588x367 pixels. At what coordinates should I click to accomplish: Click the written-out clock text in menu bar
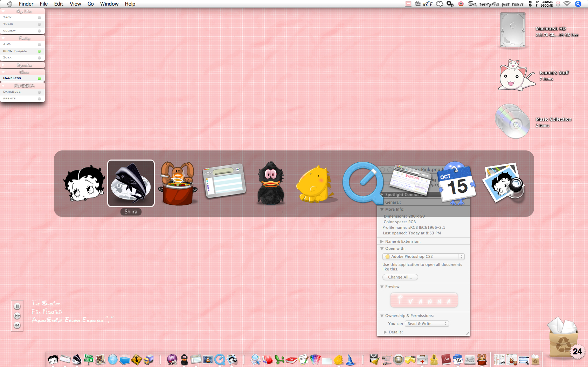coord(496,4)
